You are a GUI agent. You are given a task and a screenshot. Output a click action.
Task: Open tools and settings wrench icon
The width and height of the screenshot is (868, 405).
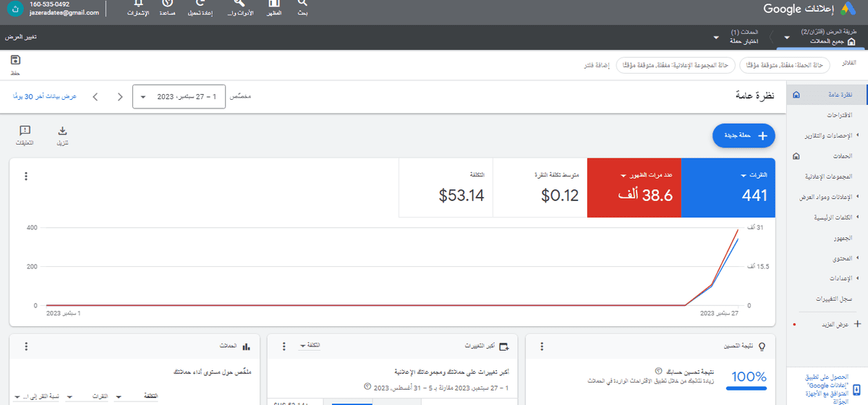(241, 4)
